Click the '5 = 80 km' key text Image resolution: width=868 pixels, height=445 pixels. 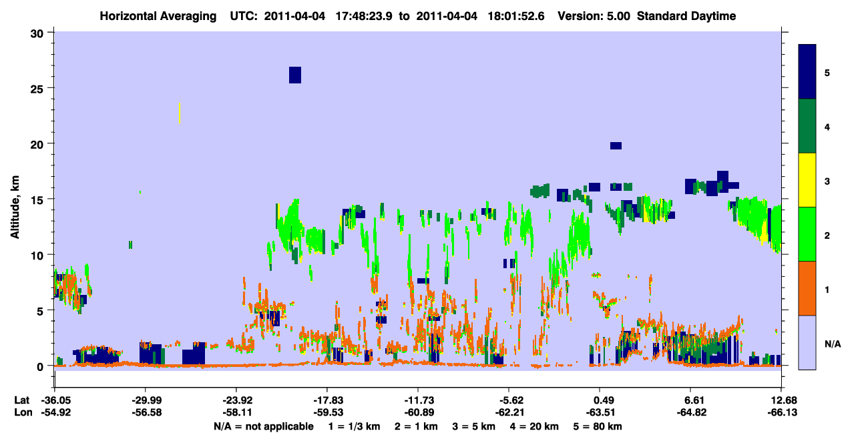point(599,426)
